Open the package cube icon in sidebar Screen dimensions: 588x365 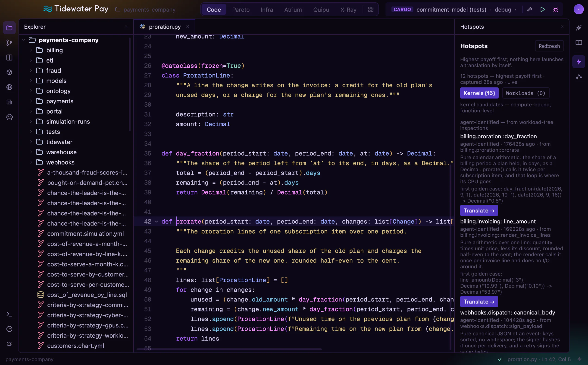9,72
